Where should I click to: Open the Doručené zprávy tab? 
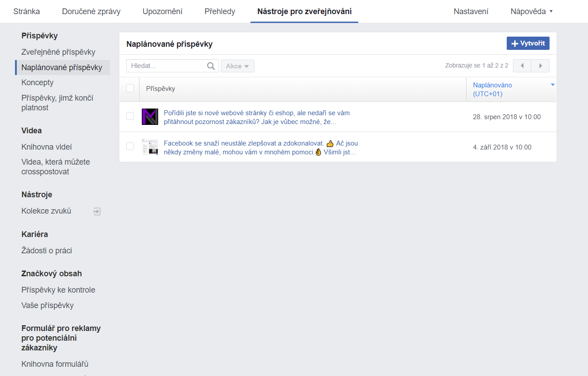tap(91, 11)
